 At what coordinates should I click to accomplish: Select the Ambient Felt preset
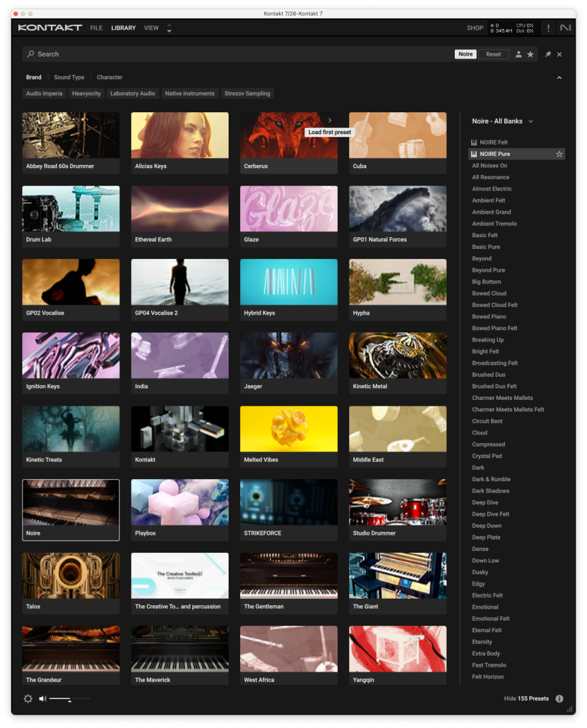(x=517, y=200)
